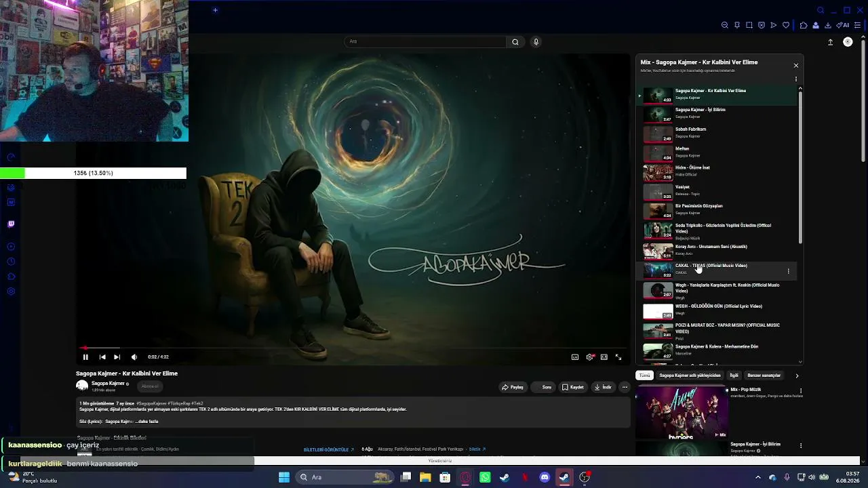The width and height of the screenshot is (868, 488).
Task: Open the browser easy setup menu
Action: (x=858, y=25)
